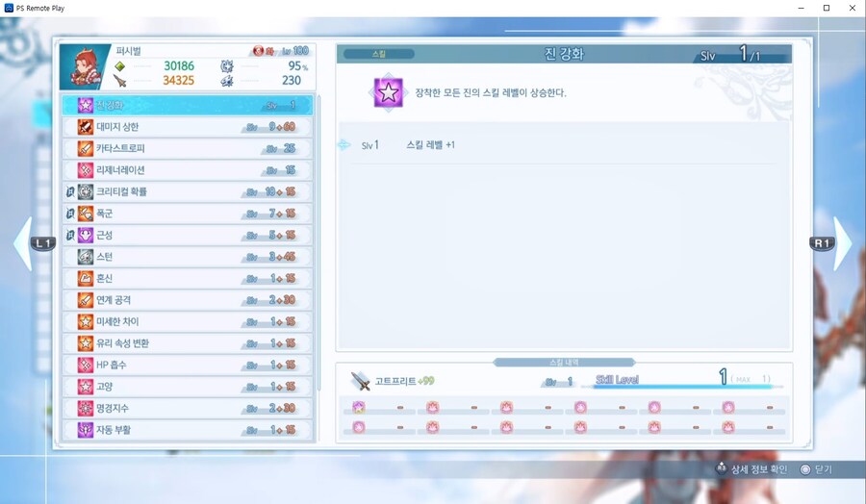Click the 진 강화 title in detail header
The image size is (866, 504).
[x=564, y=54]
